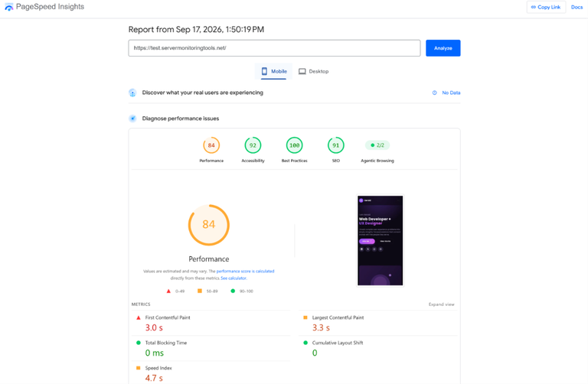
Task: Open the See calculator link
Action: (x=234, y=278)
